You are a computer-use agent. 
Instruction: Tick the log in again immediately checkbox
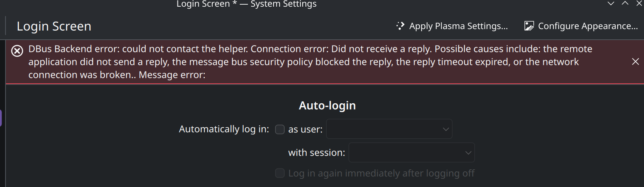point(280,173)
